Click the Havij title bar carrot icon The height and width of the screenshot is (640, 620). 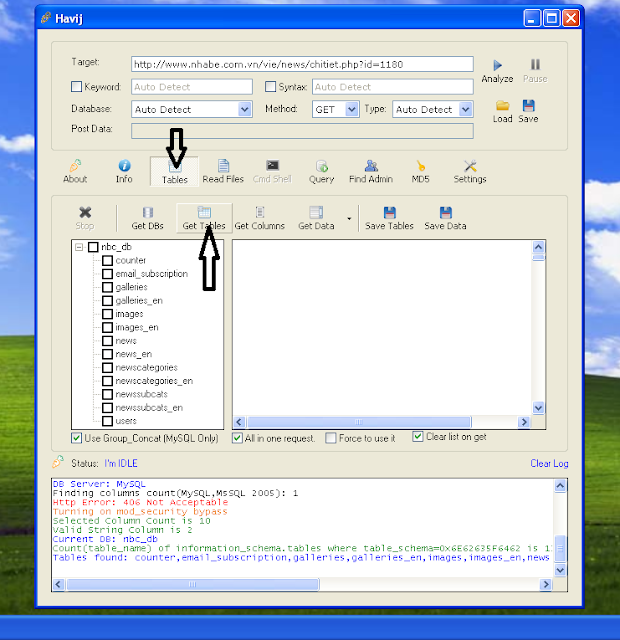(x=46, y=18)
